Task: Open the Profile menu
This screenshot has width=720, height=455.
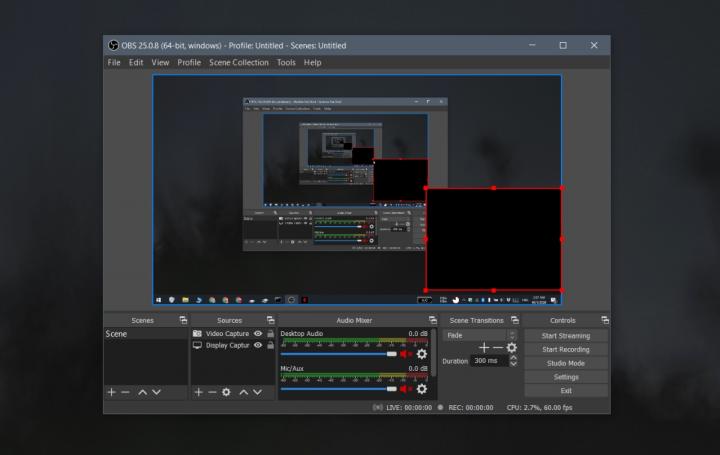Action: click(x=189, y=62)
